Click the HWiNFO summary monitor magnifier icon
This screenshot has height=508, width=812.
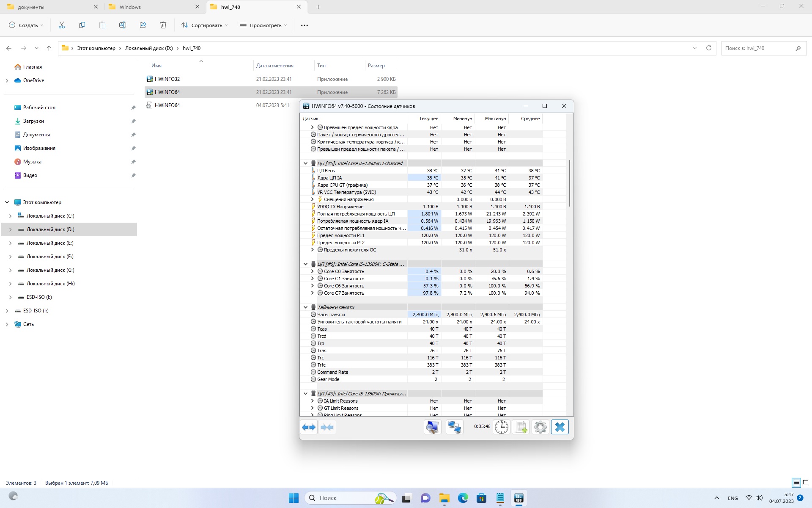432,427
